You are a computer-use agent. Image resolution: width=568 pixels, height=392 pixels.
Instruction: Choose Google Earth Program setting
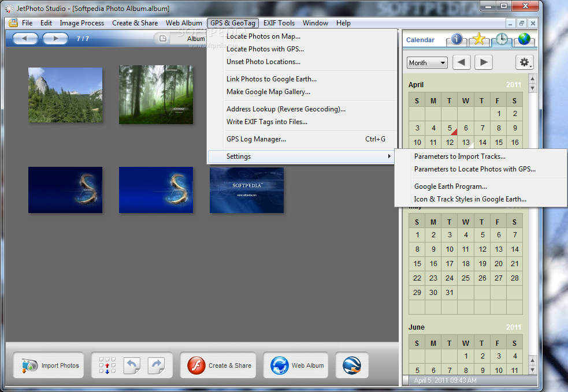(481, 186)
